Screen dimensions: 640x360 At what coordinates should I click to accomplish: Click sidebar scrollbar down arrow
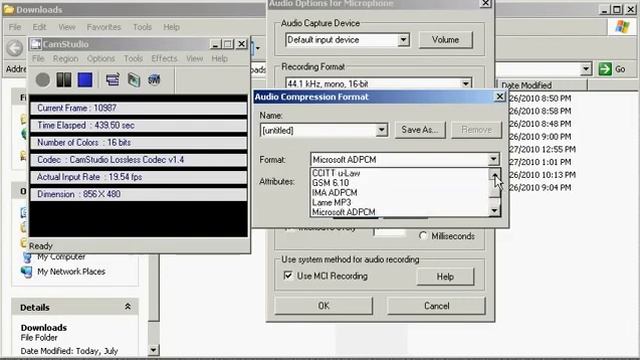tap(153, 350)
